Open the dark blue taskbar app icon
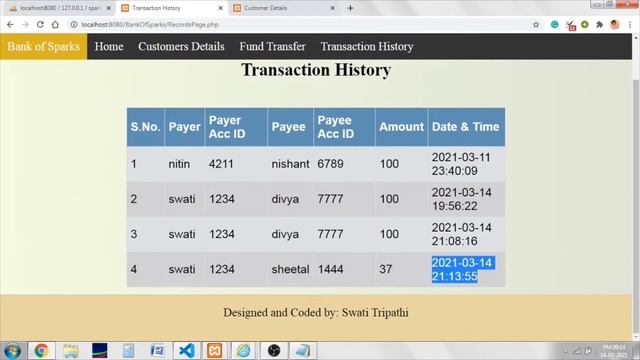 point(100,351)
